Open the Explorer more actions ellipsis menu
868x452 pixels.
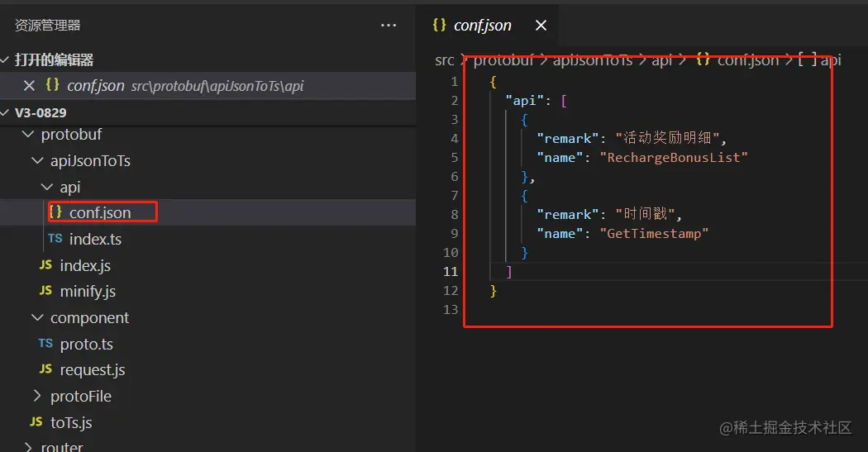388,26
